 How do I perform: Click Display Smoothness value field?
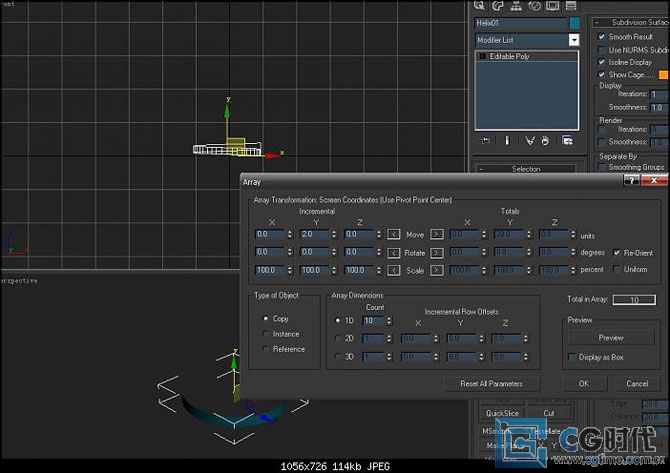click(x=660, y=107)
